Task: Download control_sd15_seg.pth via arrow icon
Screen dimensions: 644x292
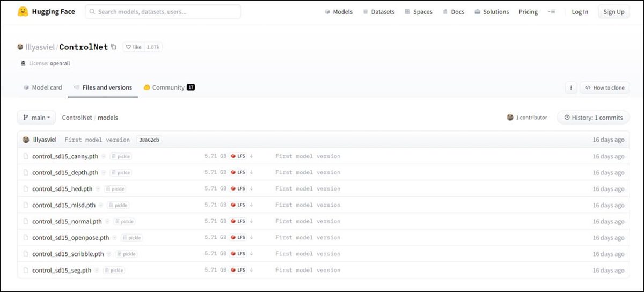Action: [x=251, y=270]
